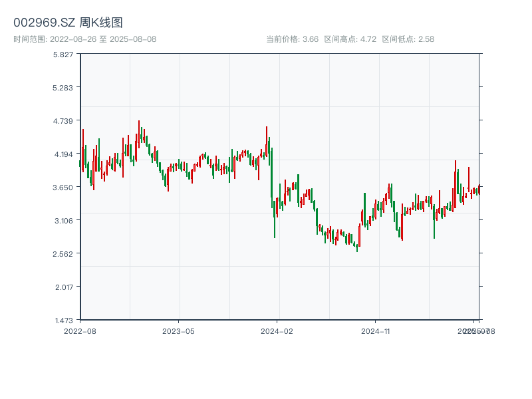Click the 2022-08 x-axis date label
The width and height of the screenshot is (532, 399).
pyautogui.click(x=80, y=331)
